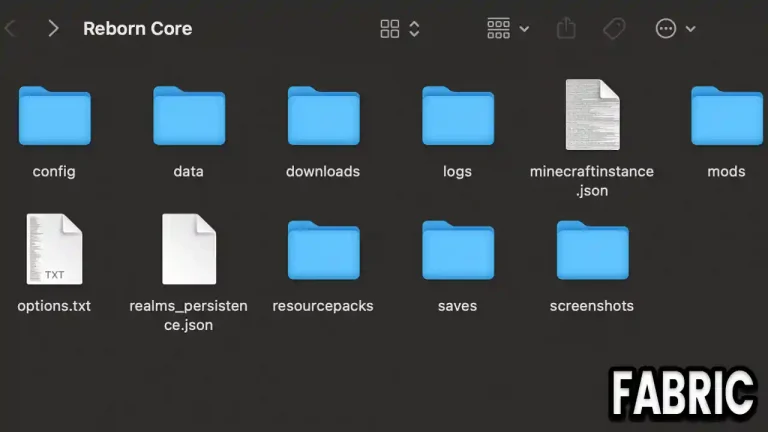Open the screenshots folder icon

click(593, 250)
